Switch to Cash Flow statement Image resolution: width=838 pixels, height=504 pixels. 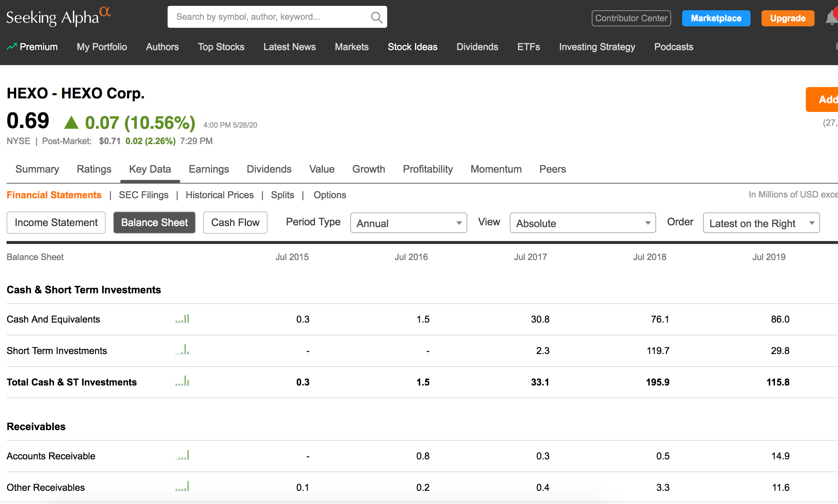coord(235,222)
